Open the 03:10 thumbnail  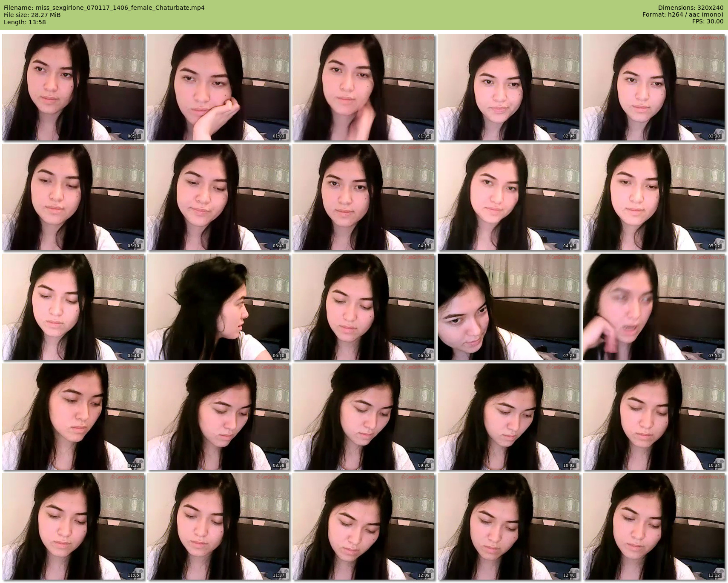(x=73, y=197)
